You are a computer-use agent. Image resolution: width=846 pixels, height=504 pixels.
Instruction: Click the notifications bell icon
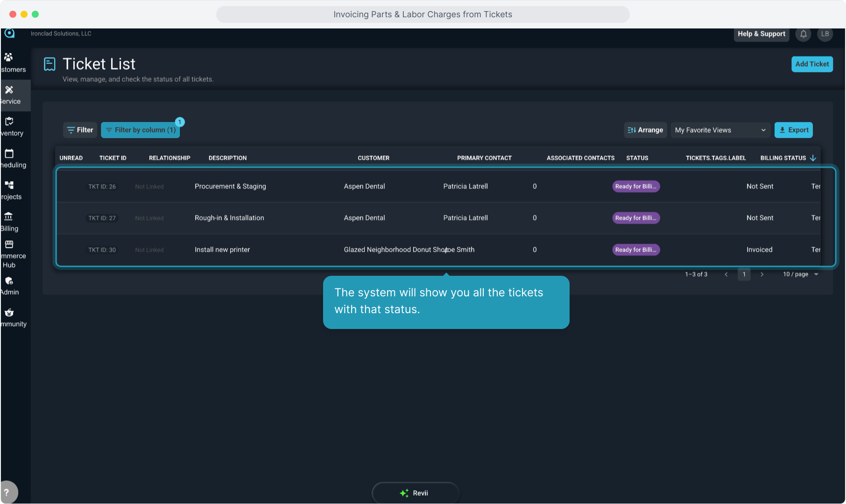pyautogui.click(x=803, y=34)
